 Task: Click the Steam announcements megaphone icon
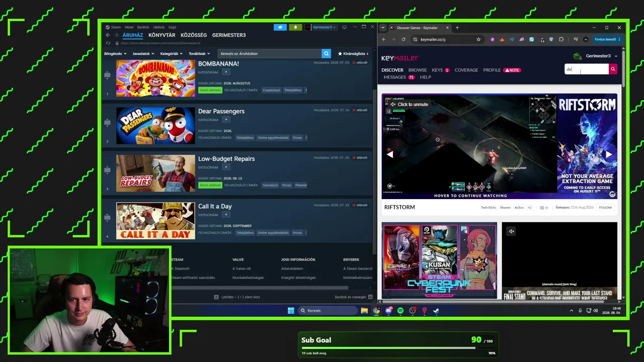(x=280, y=27)
